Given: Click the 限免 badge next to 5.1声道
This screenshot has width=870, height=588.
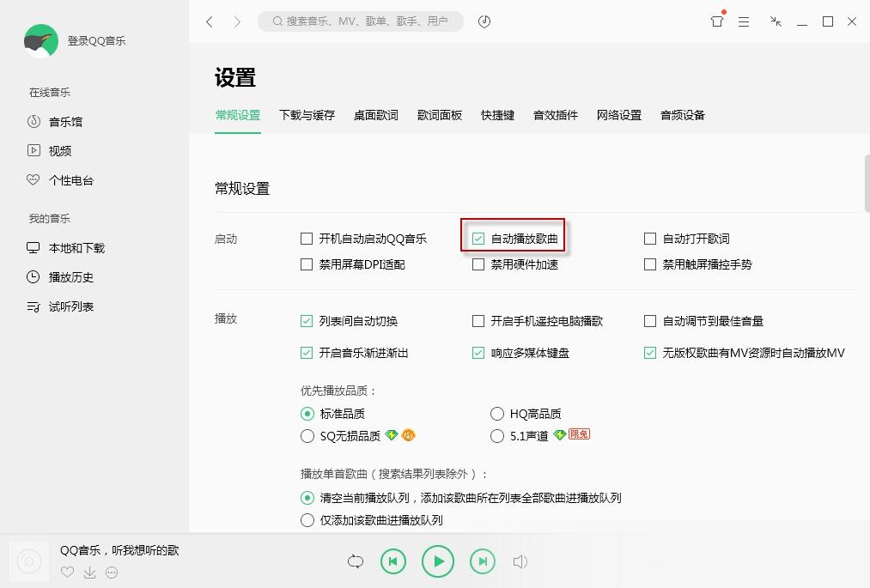Looking at the screenshot, I should 579,434.
